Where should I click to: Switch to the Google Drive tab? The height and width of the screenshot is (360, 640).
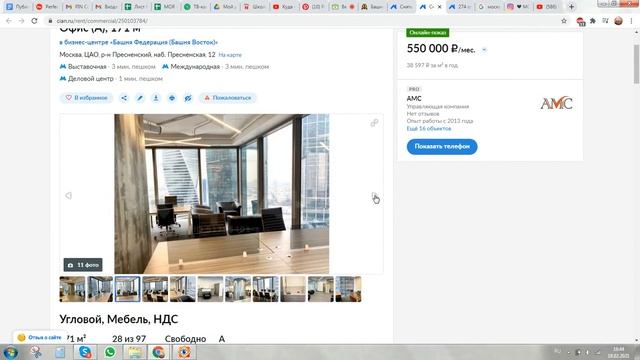(x=224, y=7)
